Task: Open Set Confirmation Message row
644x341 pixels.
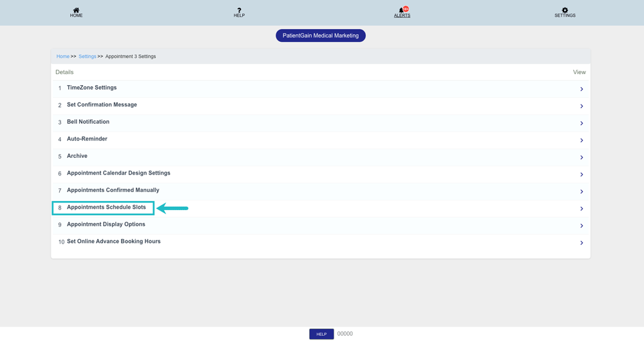Action: [x=320, y=106]
